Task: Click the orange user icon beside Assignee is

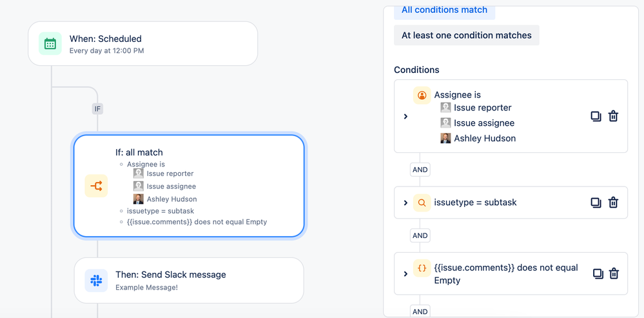Action: 422,95
